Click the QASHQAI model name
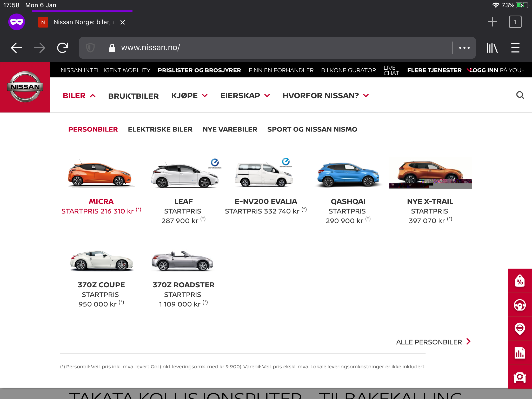 click(348, 202)
